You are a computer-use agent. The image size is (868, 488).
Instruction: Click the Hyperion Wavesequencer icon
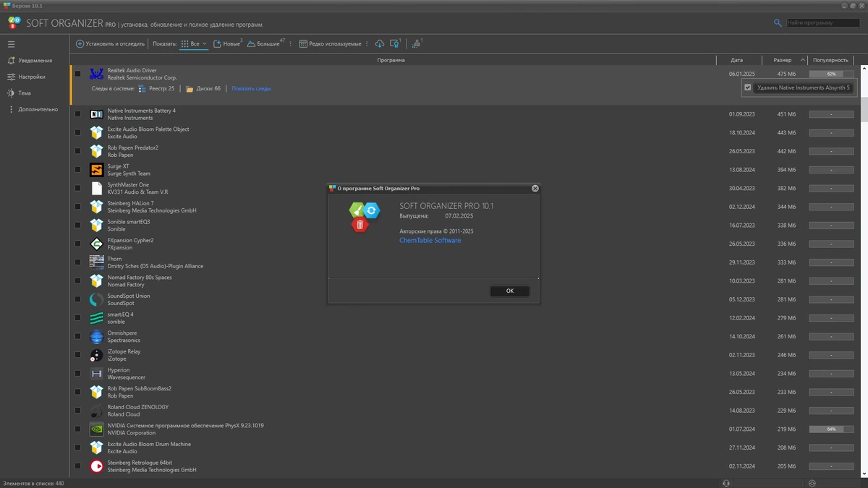[x=96, y=374]
